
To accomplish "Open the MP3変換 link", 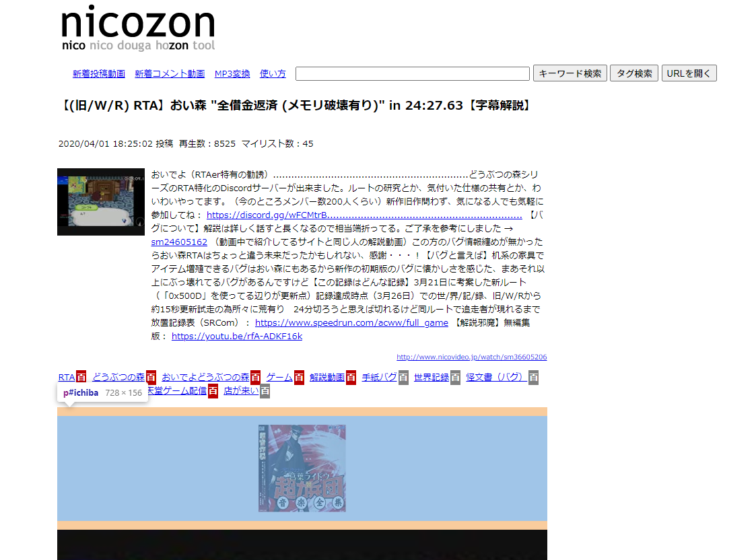I will pyautogui.click(x=232, y=74).
